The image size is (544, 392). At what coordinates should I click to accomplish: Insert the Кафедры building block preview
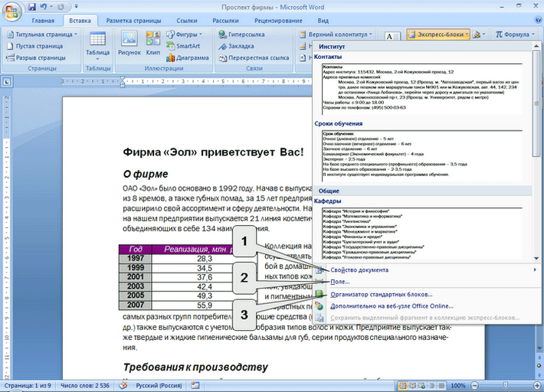tap(422, 234)
